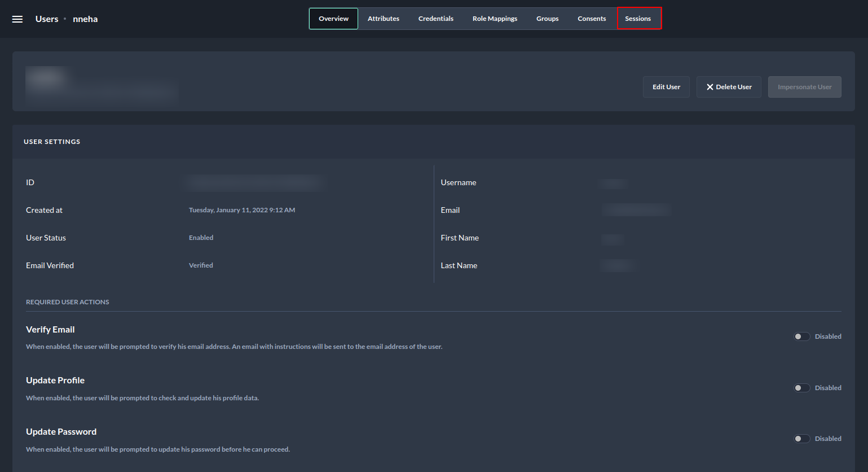The width and height of the screenshot is (868, 472).
Task: Toggle the Verify Email required action
Action: coord(801,336)
